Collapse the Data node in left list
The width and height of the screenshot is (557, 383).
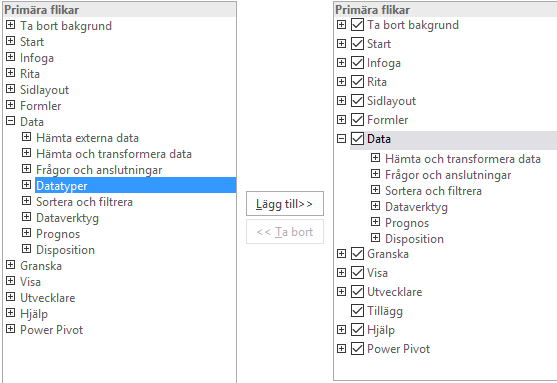click(x=11, y=121)
